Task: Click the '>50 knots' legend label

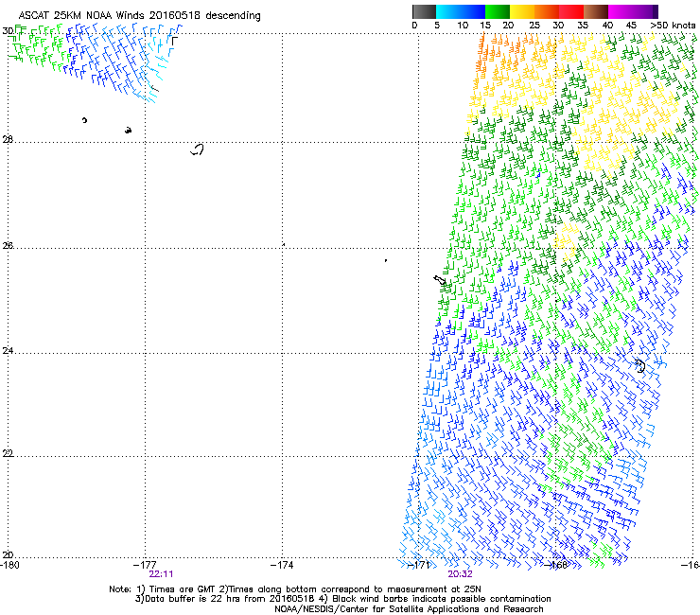Action: 673,26
